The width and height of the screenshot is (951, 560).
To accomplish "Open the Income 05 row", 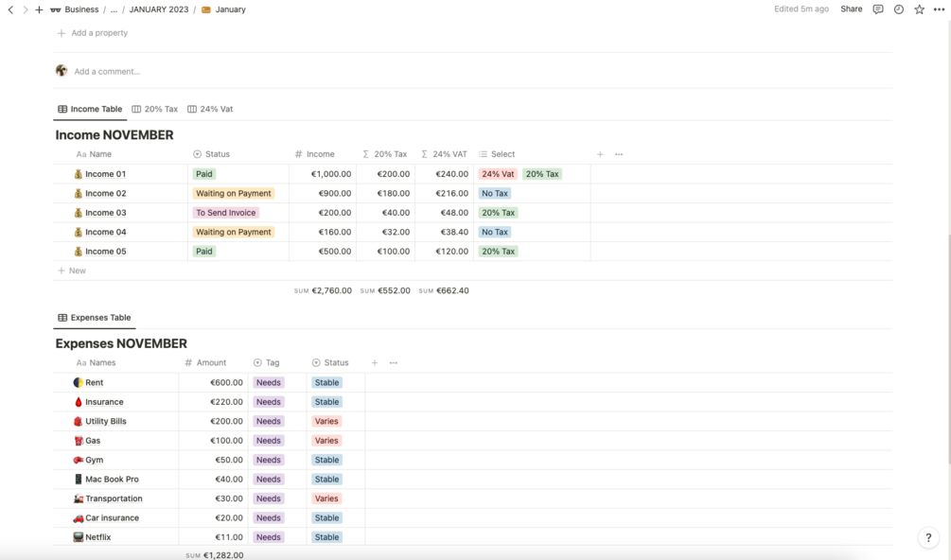I will click(106, 252).
